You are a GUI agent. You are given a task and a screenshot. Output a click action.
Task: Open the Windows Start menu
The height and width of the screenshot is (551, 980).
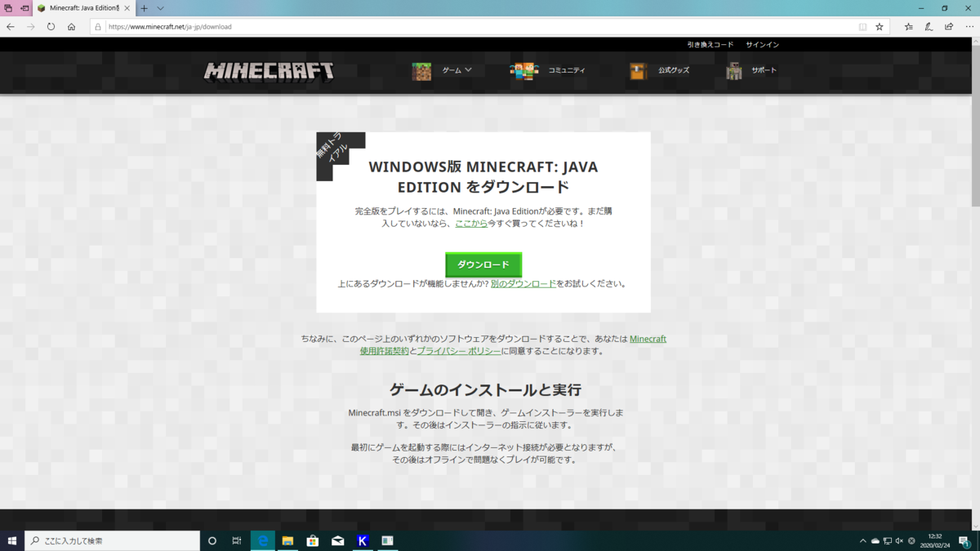pos(12,540)
